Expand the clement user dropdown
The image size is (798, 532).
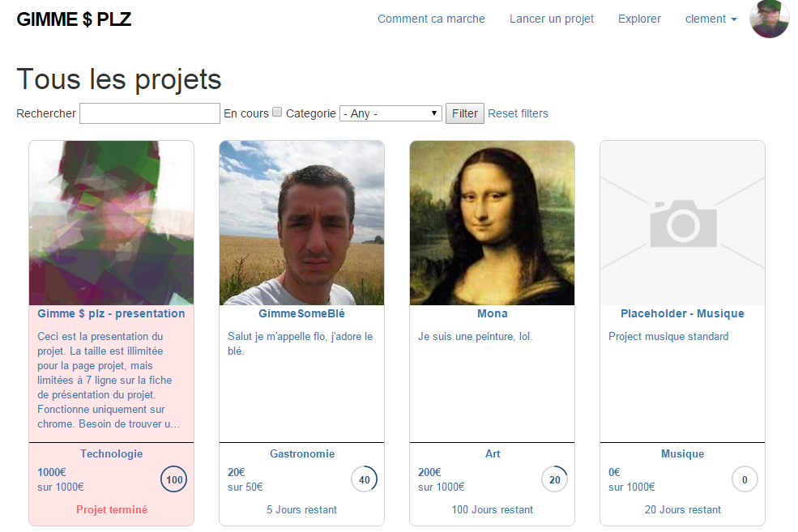pos(711,19)
